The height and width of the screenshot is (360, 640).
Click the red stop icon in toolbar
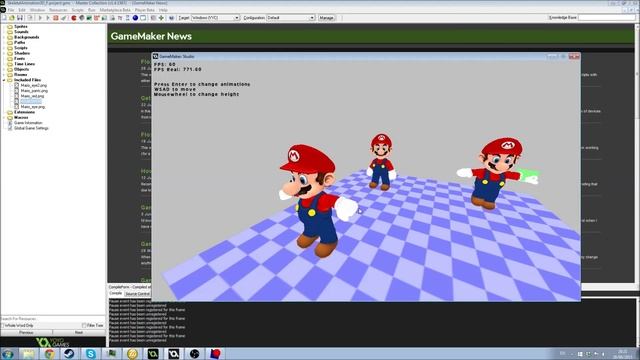pos(56,18)
